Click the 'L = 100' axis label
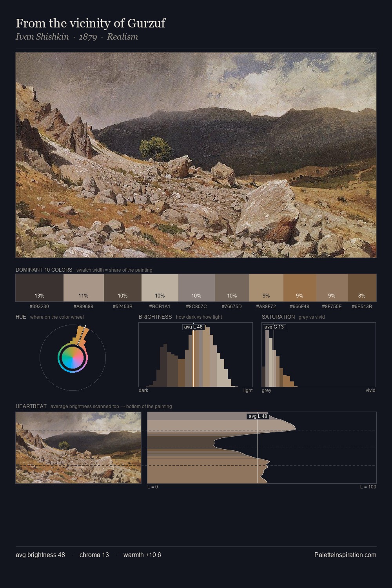Screen dimensions: 392x588 click(x=368, y=487)
